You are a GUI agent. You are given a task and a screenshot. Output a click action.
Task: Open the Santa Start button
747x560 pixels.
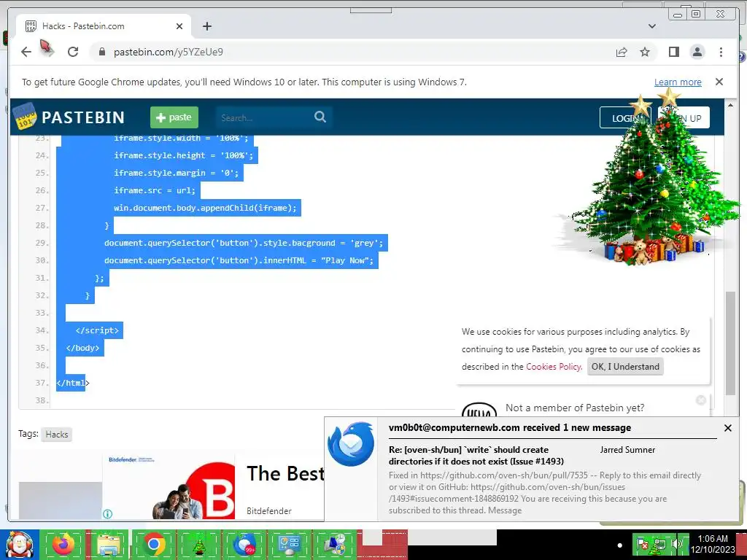[x=19, y=545]
